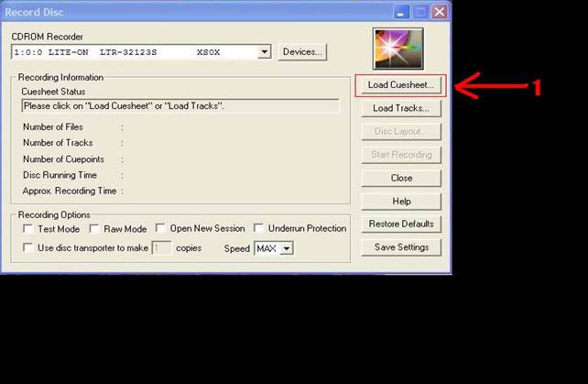This screenshot has height=384, width=588.
Task: Enable Test Mode checkbox
Action: pyautogui.click(x=28, y=228)
